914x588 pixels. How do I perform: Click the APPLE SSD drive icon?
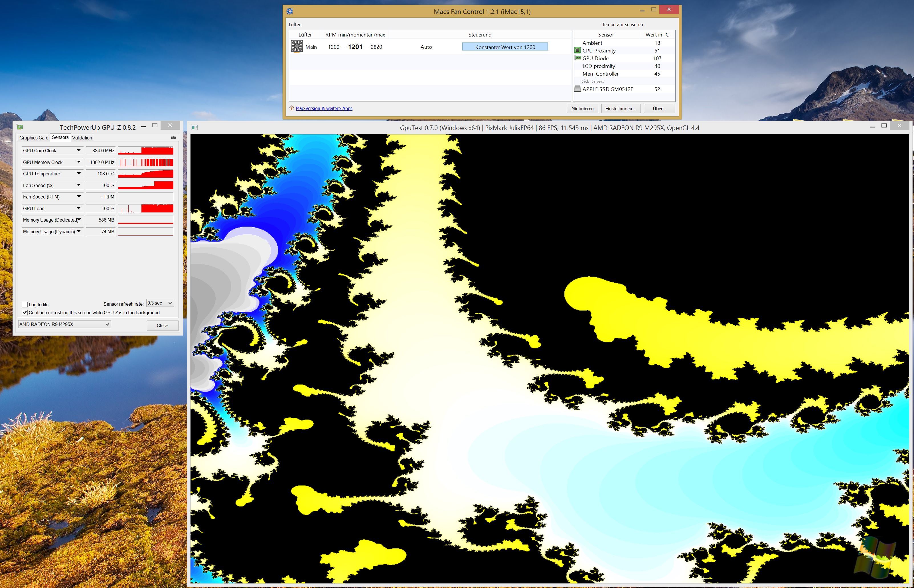(577, 89)
